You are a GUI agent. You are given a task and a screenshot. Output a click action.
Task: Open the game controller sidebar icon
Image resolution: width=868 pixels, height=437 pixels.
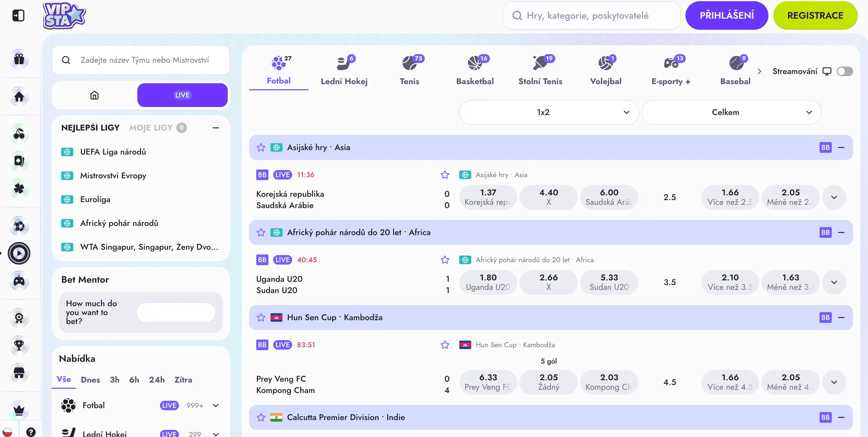[x=19, y=281]
